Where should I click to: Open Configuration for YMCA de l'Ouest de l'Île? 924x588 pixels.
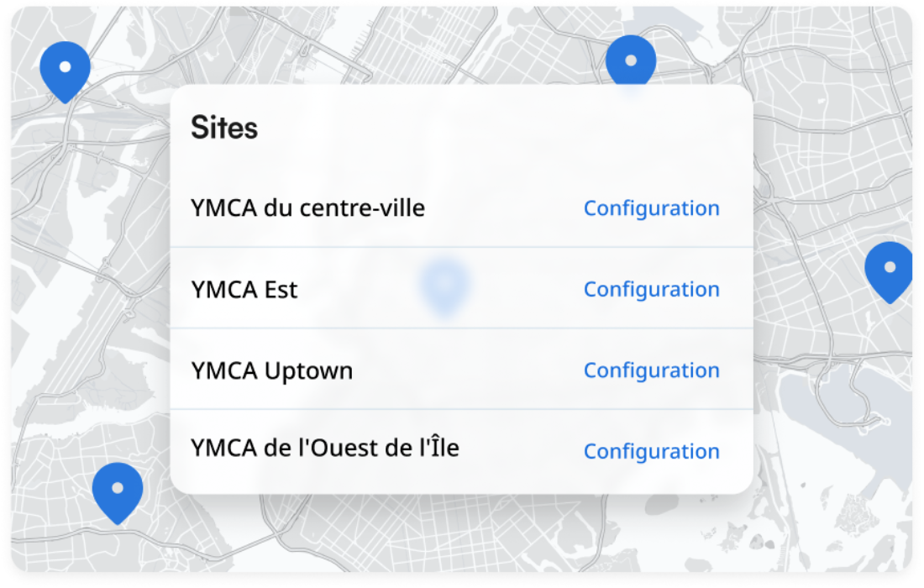[651, 451]
